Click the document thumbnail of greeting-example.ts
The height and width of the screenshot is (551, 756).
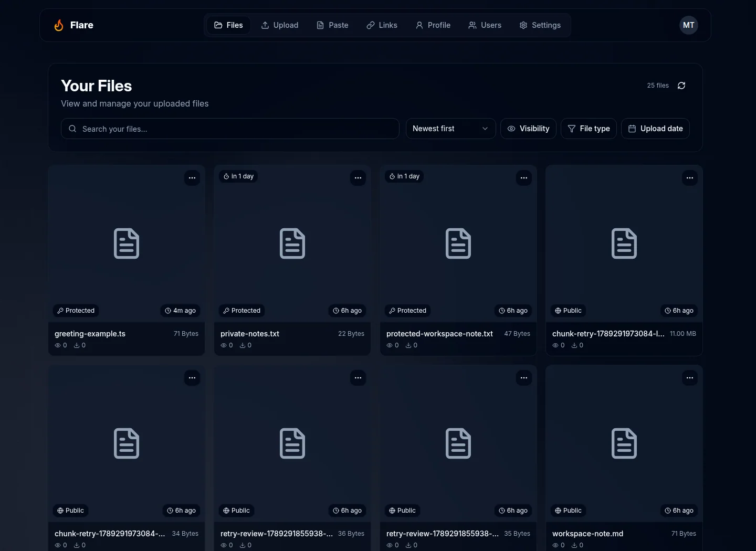127,243
